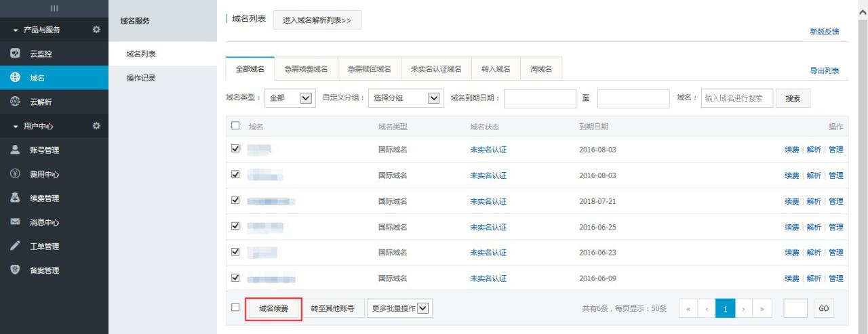Screen dimensions: 868x334
Task: Switch to the 全部域名 tab
Action: pyautogui.click(x=250, y=69)
